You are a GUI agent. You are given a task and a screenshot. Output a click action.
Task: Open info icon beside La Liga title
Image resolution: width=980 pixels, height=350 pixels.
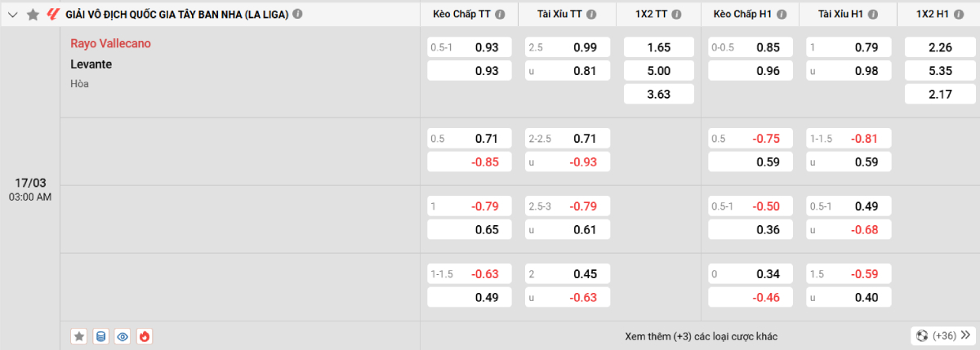click(x=297, y=15)
